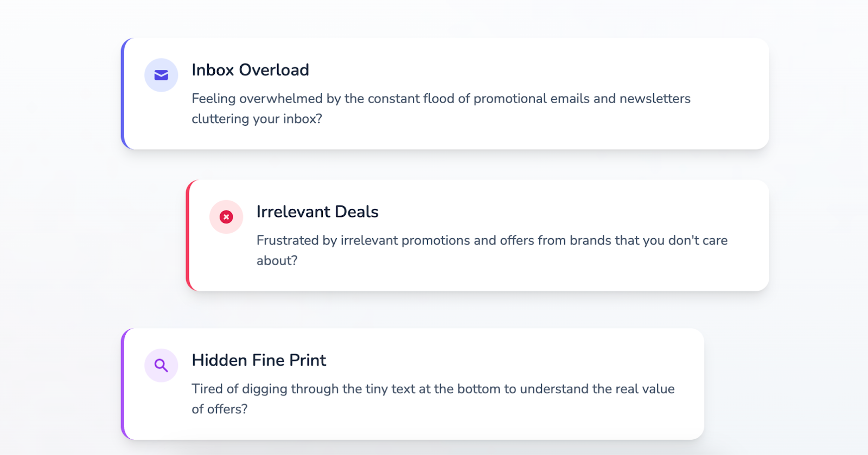Open the Irrelevant Deals heading
Viewport: 868px width, 455px height.
coord(317,212)
